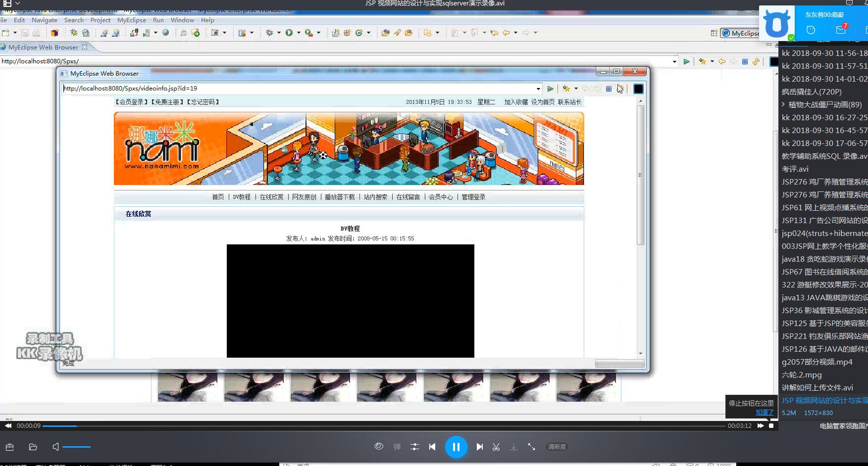The width and height of the screenshot is (868, 466).
Task: Select 考评.avi in the playlist
Action: point(795,169)
